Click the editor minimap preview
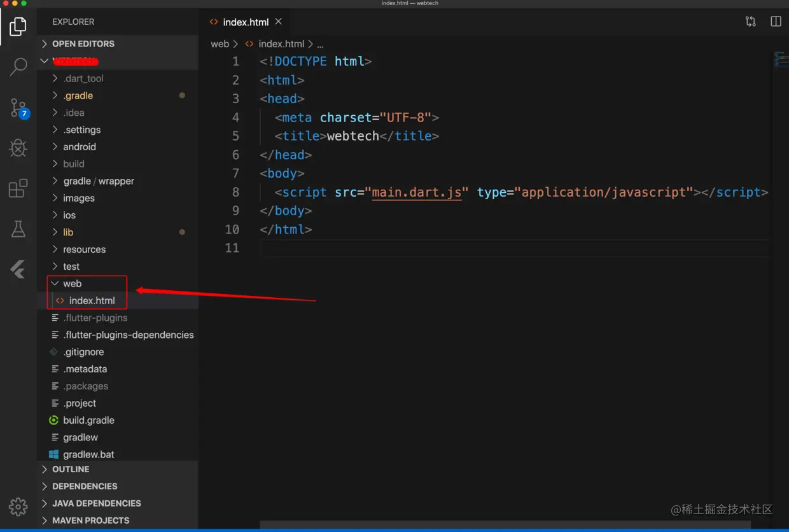 pyautogui.click(x=781, y=60)
